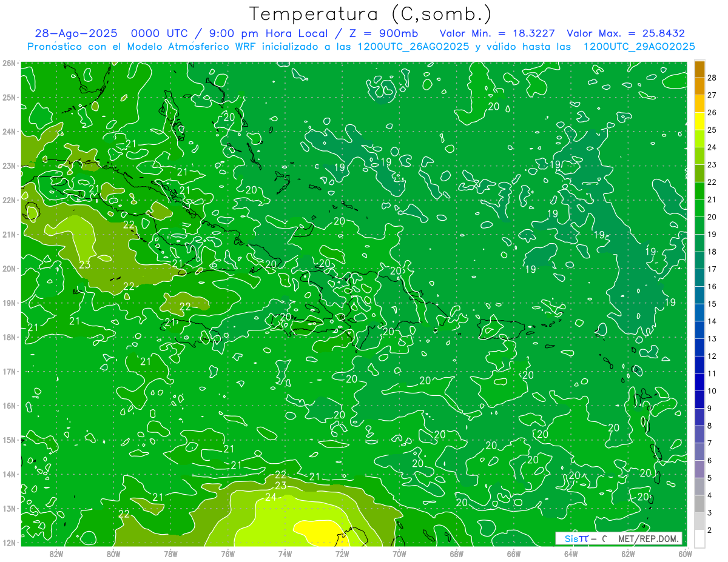Click longitude axis label '80W'
This screenshot has width=728, height=562.
point(113,553)
